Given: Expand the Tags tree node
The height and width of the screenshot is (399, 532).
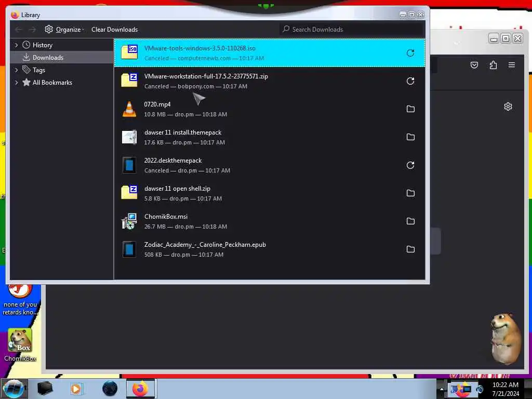Looking at the screenshot, I should coord(16,70).
